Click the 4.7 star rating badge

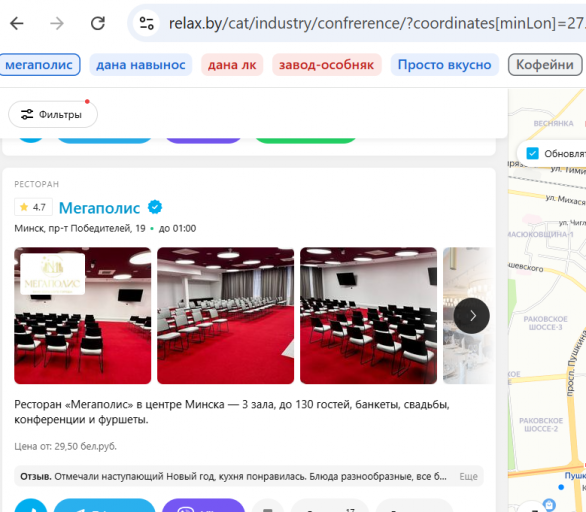(x=33, y=207)
